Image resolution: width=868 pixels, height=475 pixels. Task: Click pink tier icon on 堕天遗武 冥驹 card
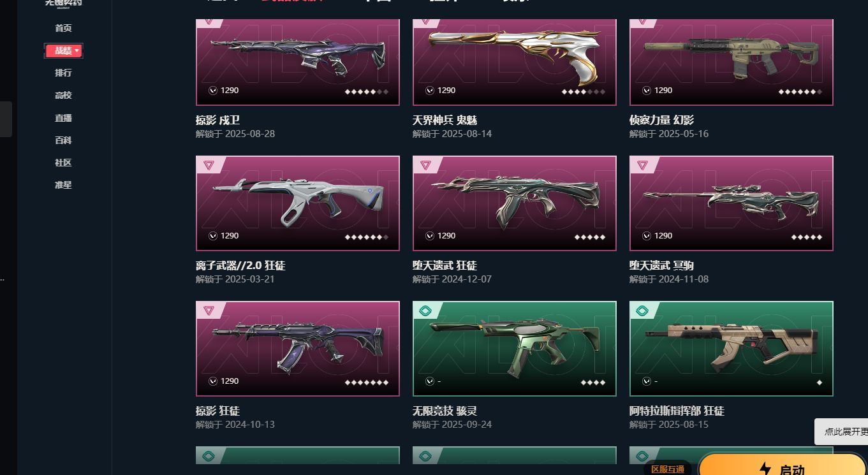point(642,165)
